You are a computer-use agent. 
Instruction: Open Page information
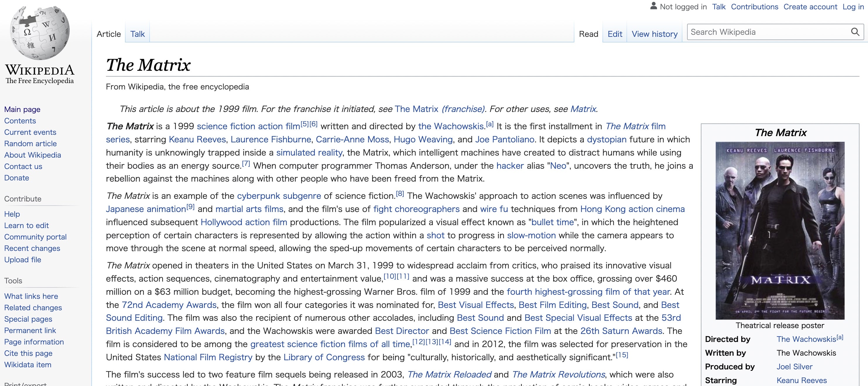tap(34, 342)
